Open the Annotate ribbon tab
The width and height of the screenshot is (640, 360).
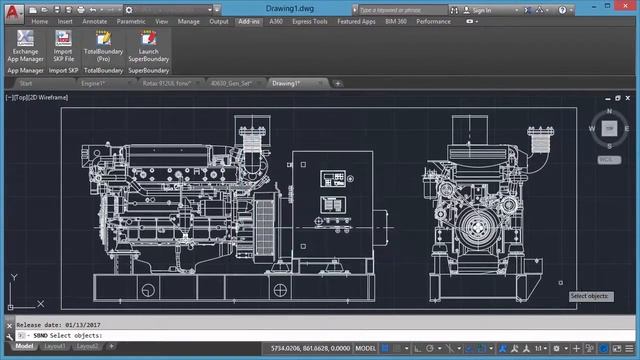pyautogui.click(x=94, y=22)
